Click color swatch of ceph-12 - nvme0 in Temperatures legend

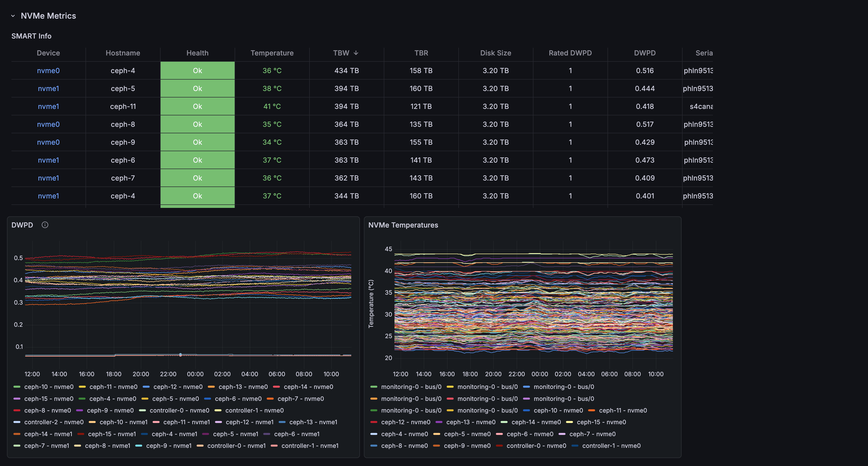coord(374,422)
